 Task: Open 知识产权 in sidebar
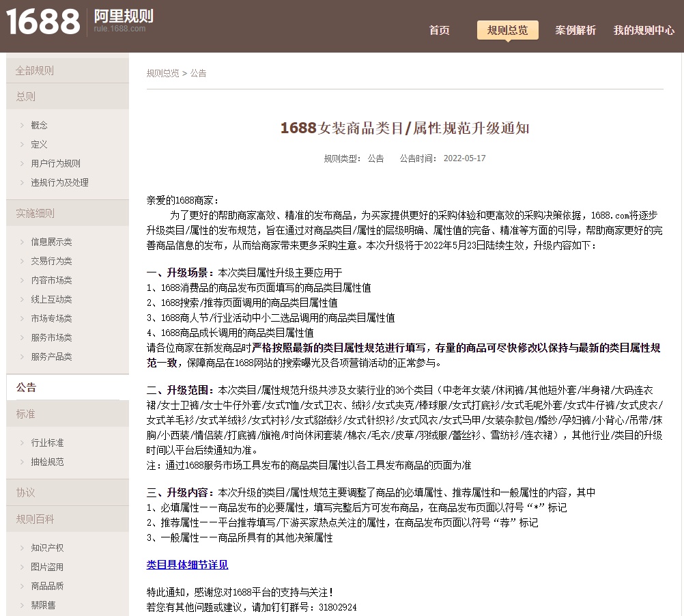(47, 548)
